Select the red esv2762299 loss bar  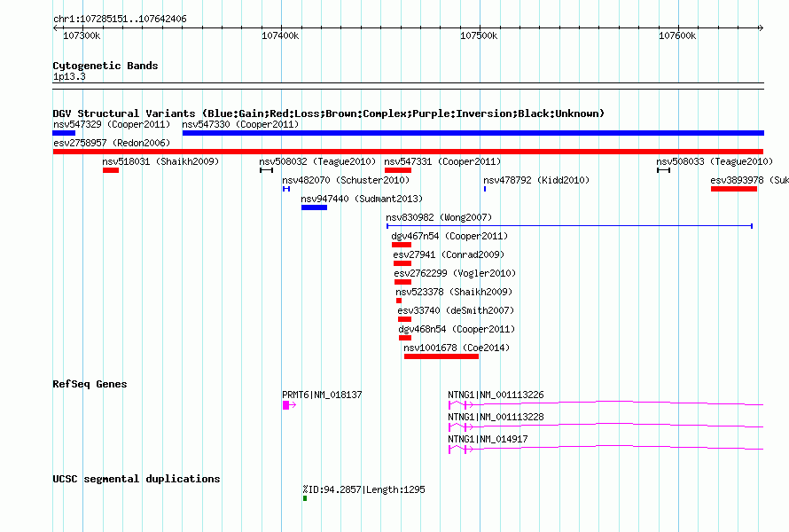tap(403, 282)
